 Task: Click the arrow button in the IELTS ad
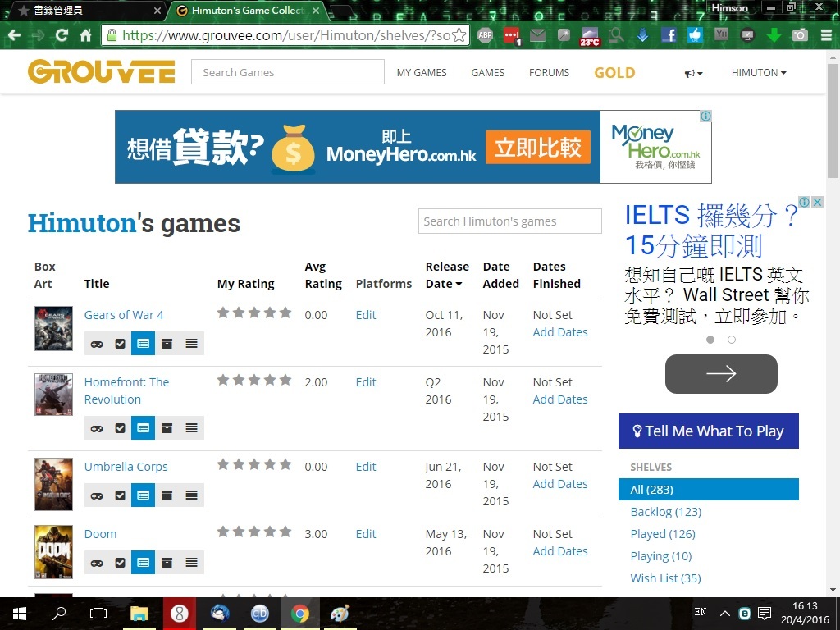[721, 374]
